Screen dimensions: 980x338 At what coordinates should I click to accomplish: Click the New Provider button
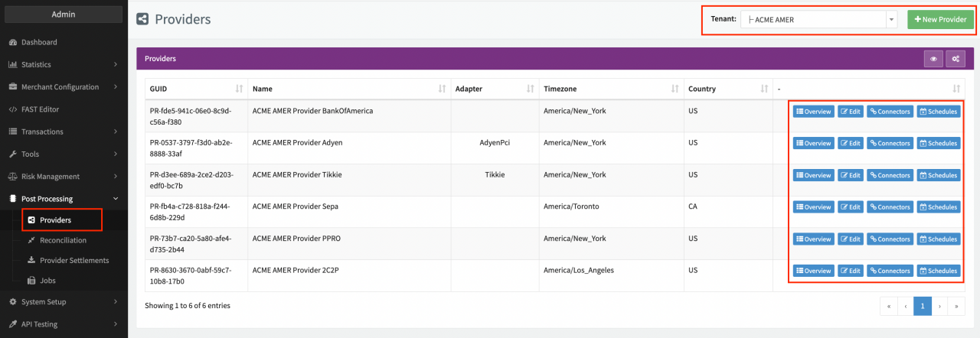941,20
